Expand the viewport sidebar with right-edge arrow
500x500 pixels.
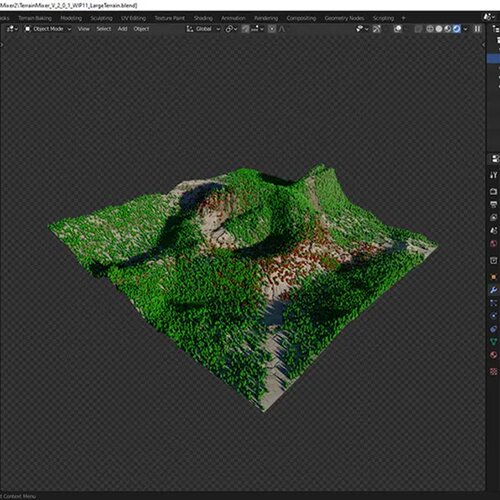(x=484, y=44)
